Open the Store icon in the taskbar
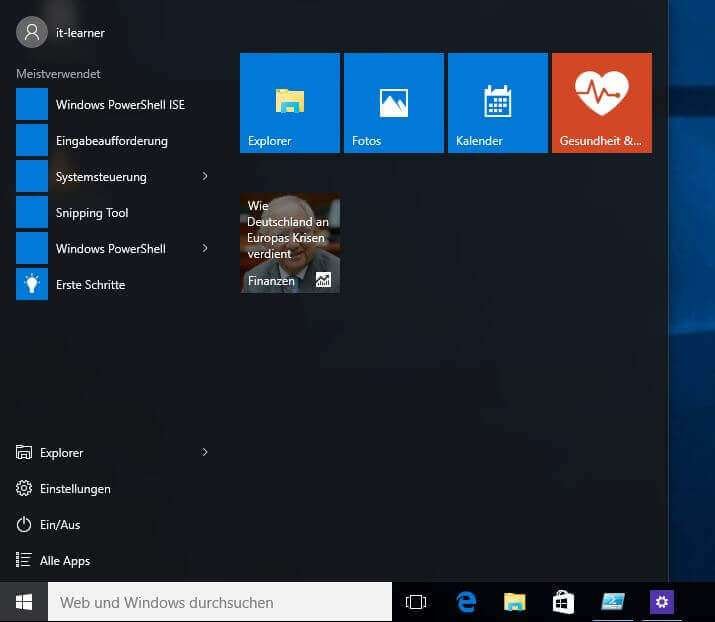This screenshot has height=622, width=715. click(563, 602)
